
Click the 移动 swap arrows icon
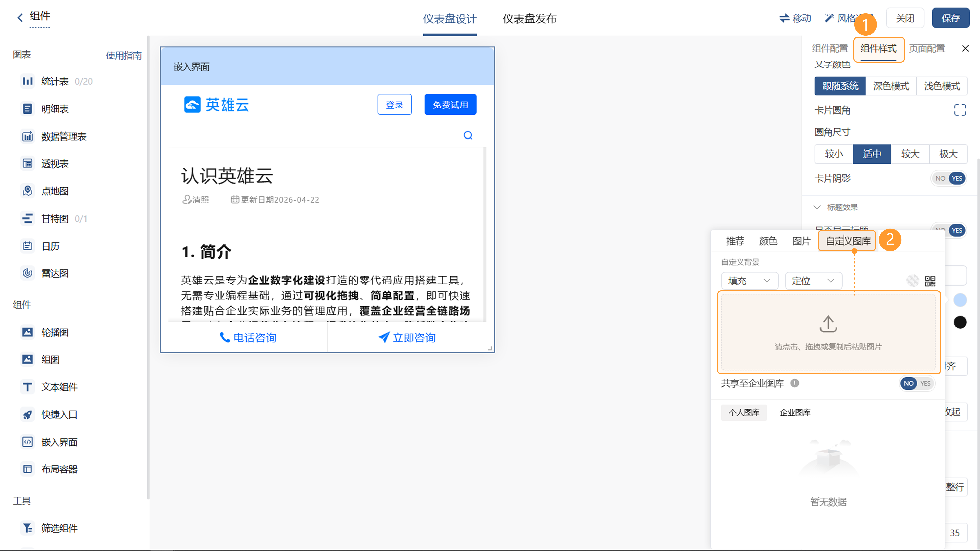click(x=785, y=18)
